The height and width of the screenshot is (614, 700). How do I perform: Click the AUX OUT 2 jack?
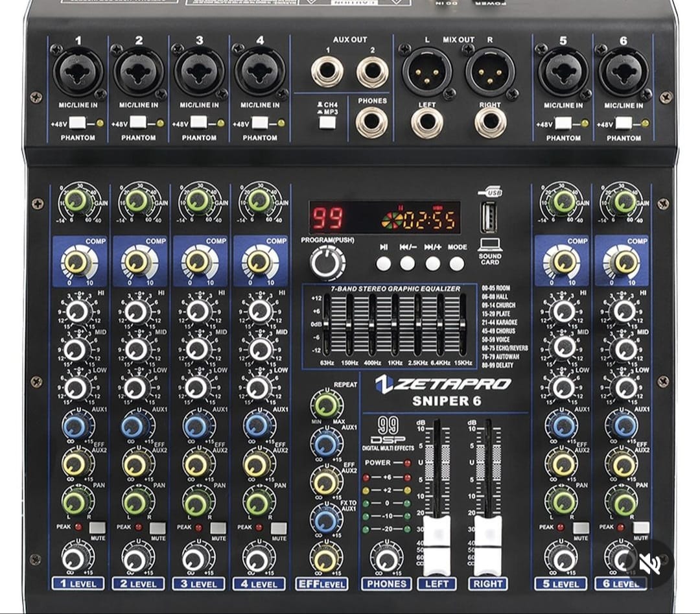(372, 71)
